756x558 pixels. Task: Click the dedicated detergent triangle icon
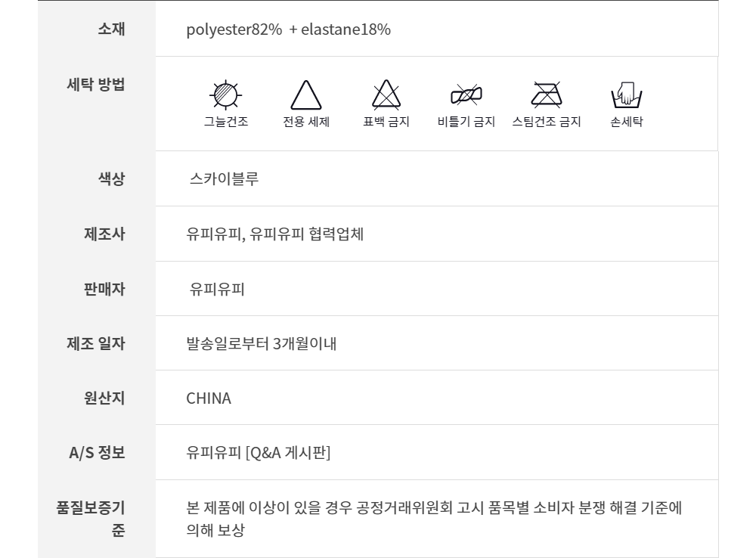(306, 96)
